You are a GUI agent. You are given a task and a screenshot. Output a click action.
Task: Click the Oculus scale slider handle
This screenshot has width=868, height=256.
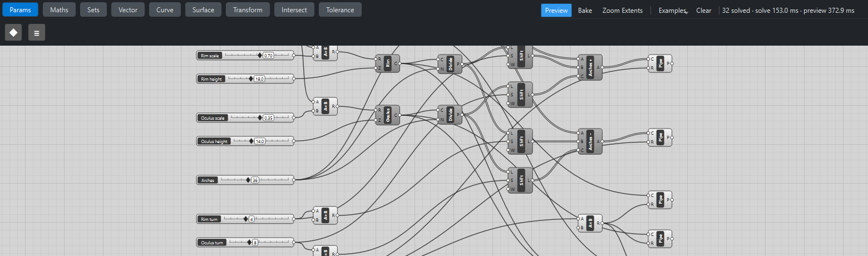(259, 117)
